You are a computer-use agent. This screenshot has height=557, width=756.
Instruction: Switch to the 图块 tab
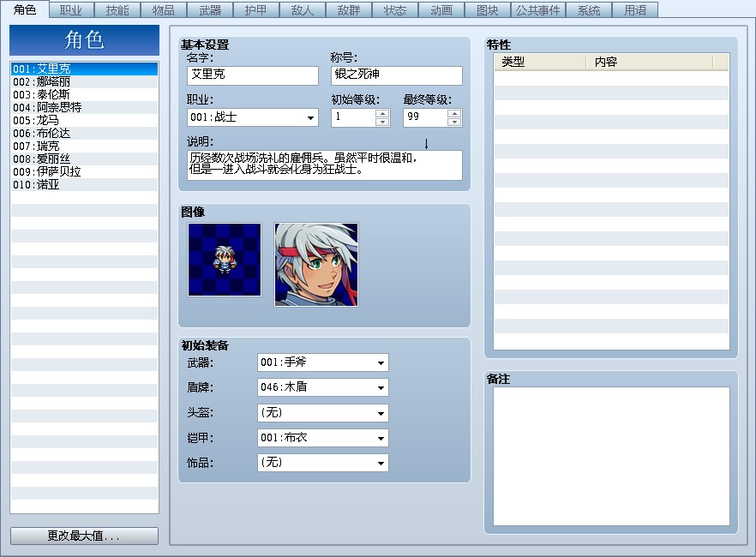(488, 10)
